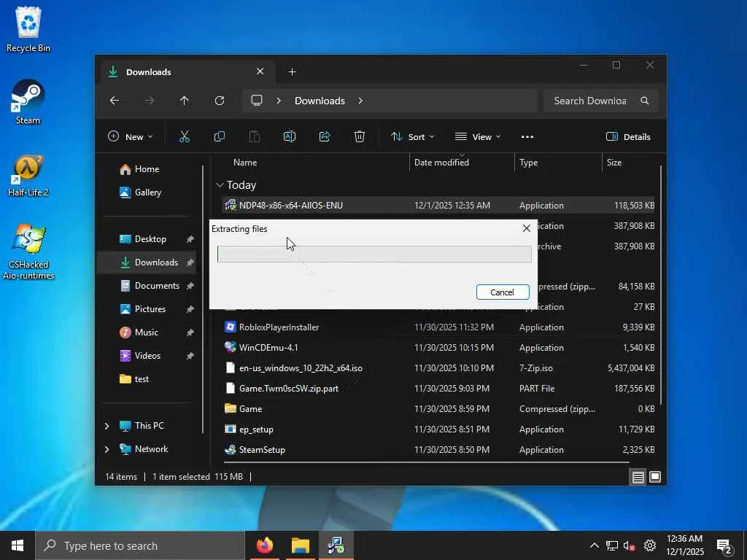Expand the Network tree node
Screen dimensions: 747x560
click(x=107, y=449)
